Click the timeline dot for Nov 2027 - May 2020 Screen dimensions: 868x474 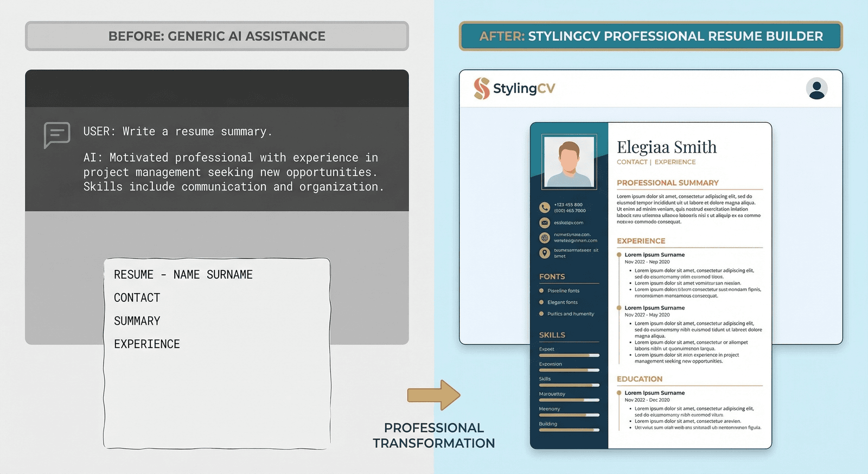pyautogui.click(x=619, y=308)
